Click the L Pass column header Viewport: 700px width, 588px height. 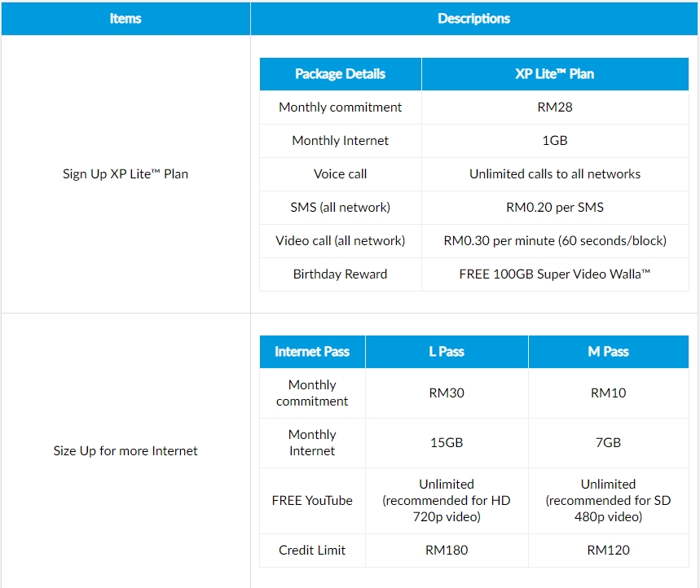(446, 352)
